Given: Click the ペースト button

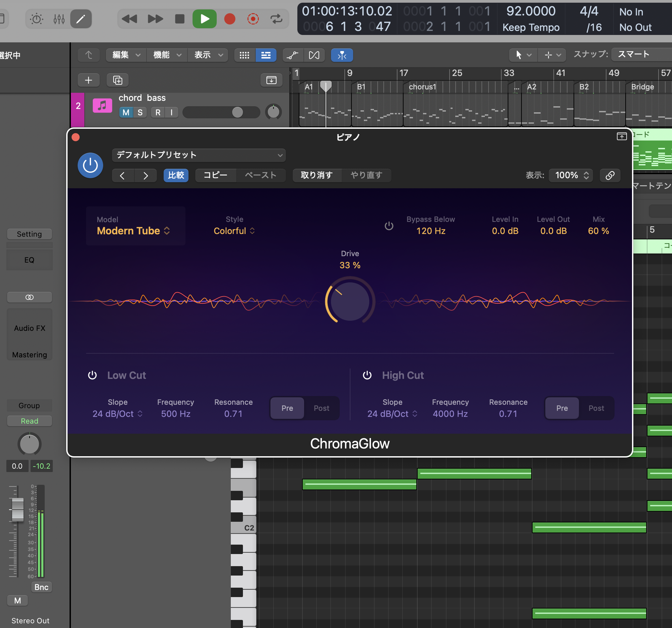Looking at the screenshot, I should [x=261, y=175].
